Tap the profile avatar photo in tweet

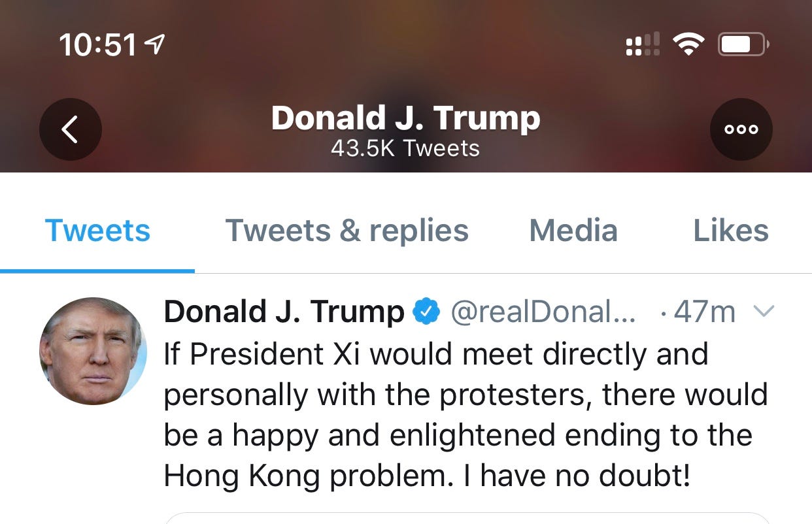(93, 351)
